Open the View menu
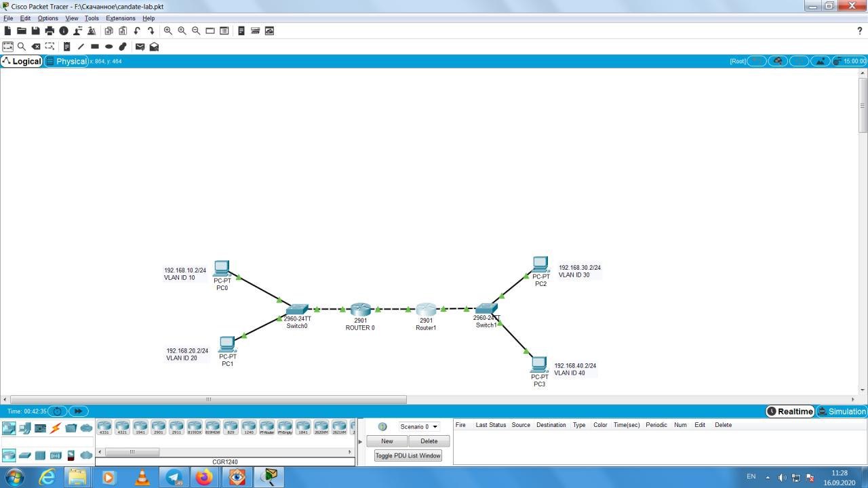The height and width of the screenshot is (488, 868). pyautogui.click(x=71, y=18)
